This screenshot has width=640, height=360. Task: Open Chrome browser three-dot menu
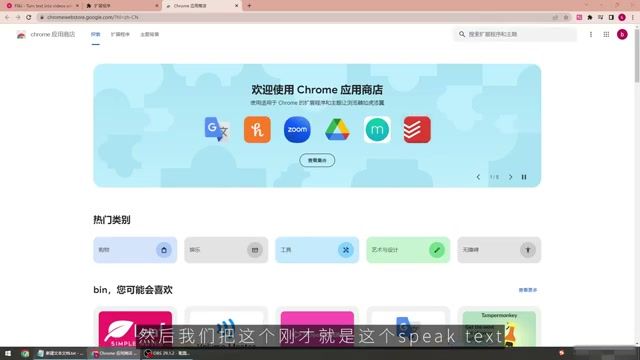(x=633, y=17)
